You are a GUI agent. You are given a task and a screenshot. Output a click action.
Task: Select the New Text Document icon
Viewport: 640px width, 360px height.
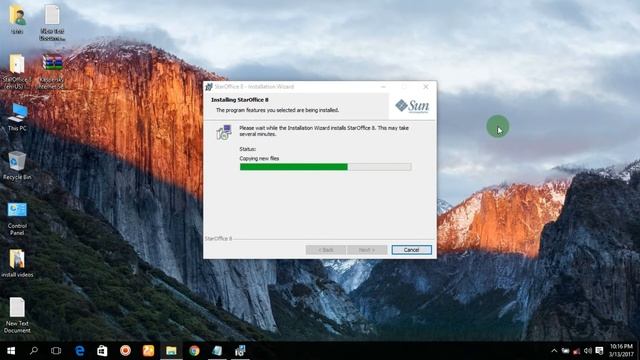(x=17, y=315)
